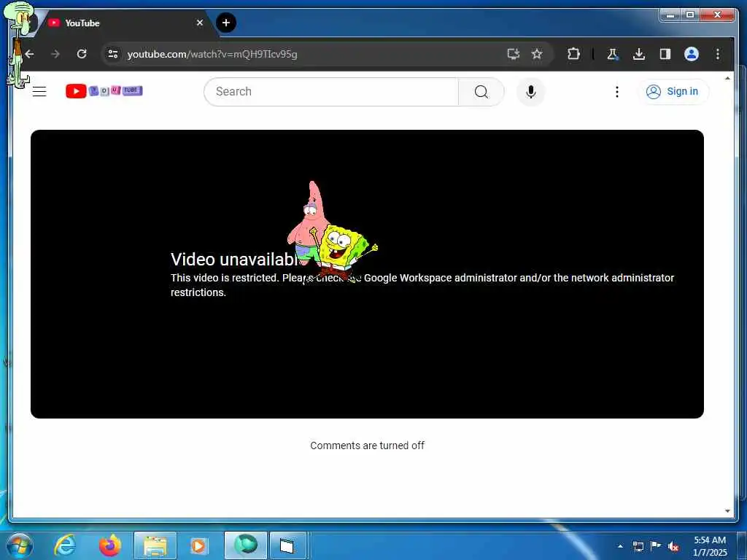Search with your voice microphone
The height and width of the screenshot is (560, 747).
pos(531,91)
